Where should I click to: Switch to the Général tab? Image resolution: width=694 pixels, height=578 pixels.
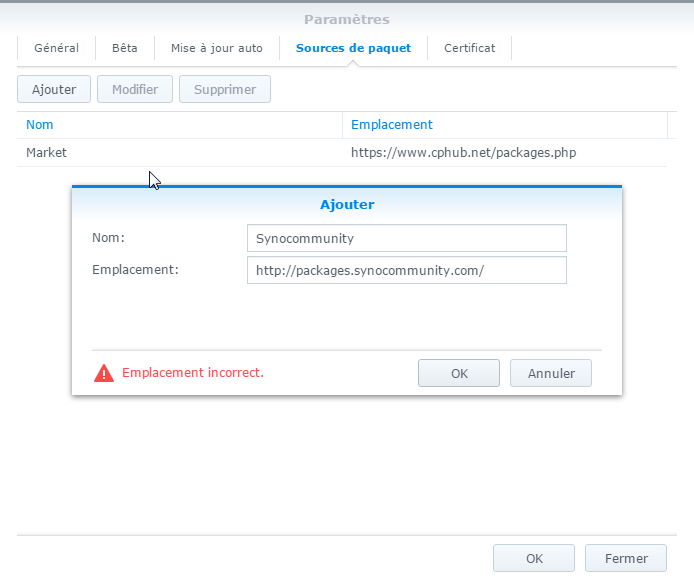56,48
